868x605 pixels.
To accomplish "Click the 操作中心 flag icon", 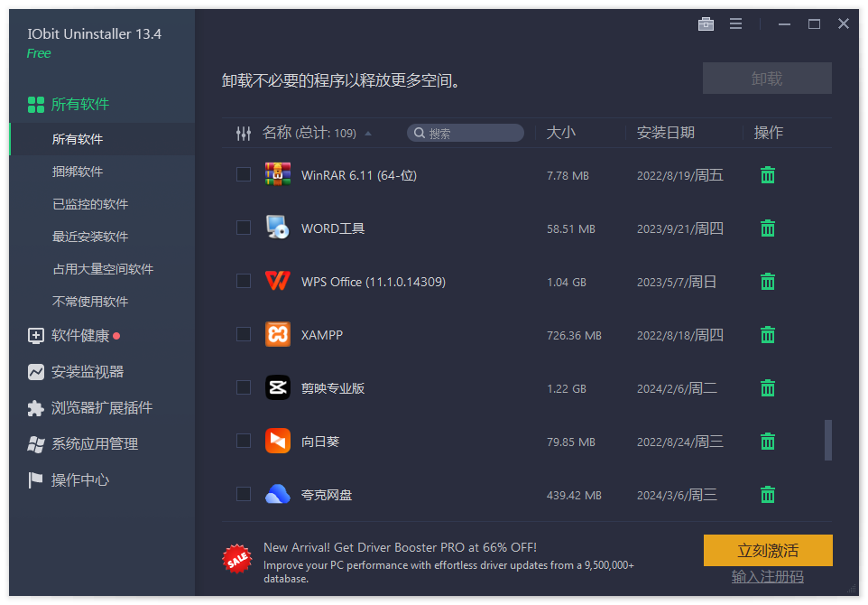I will 35,480.
